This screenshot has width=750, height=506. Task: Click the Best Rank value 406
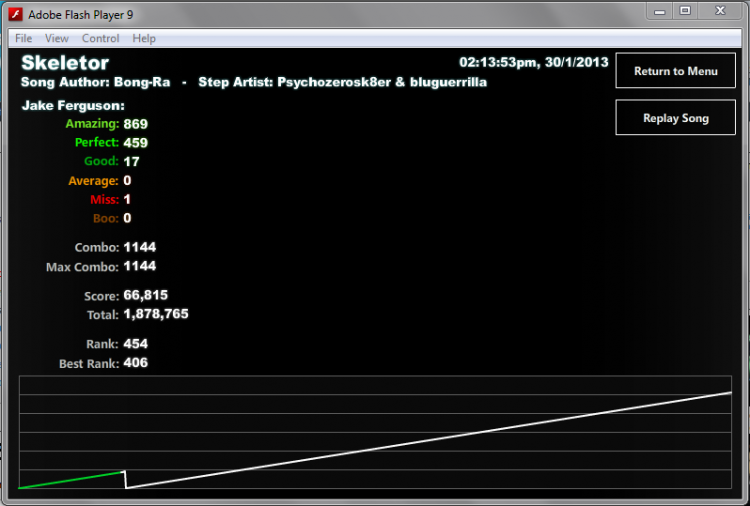coord(136,363)
